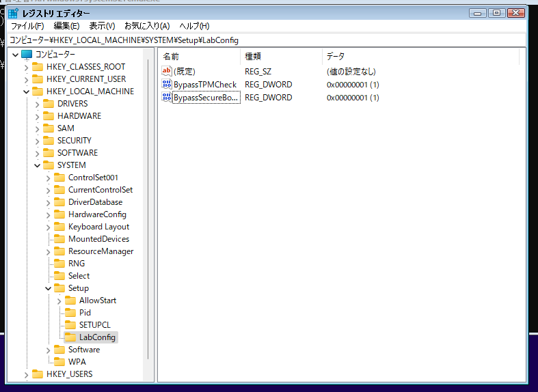Click the Setup folder icon
Screen dimensions: 538x392
pos(59,288)
